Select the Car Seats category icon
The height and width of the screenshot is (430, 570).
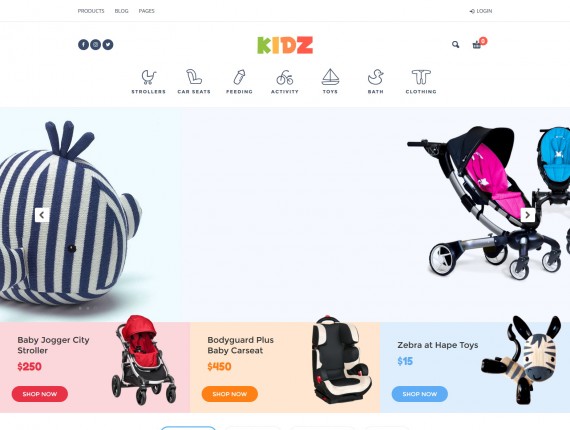[x=194, y=77]
